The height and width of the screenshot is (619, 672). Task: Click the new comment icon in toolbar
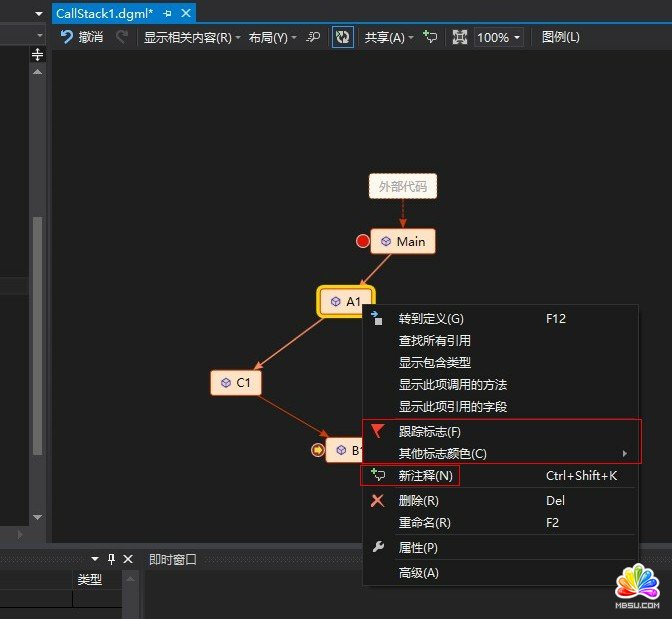click(430, 37)
